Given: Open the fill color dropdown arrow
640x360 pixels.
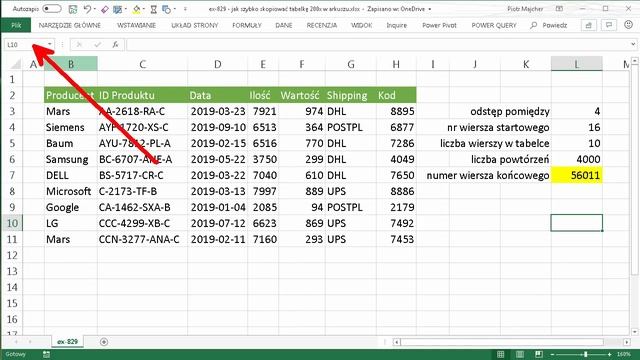Looking at the screenshot, I should (144, 9).
